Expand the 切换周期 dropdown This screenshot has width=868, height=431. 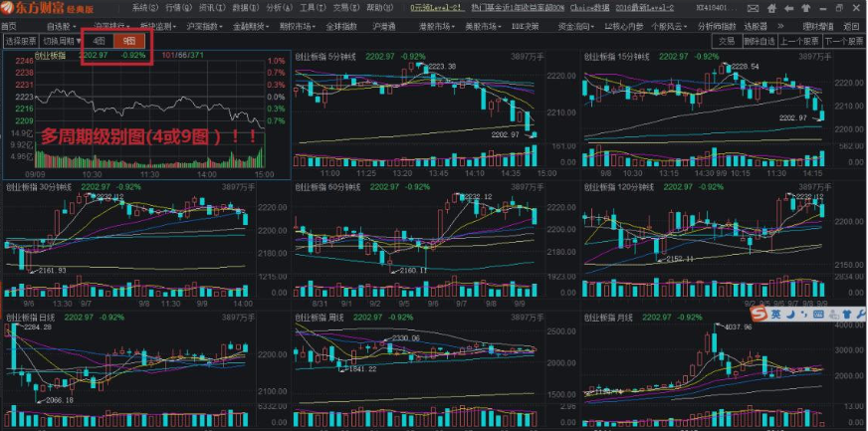tap(61, 41)
